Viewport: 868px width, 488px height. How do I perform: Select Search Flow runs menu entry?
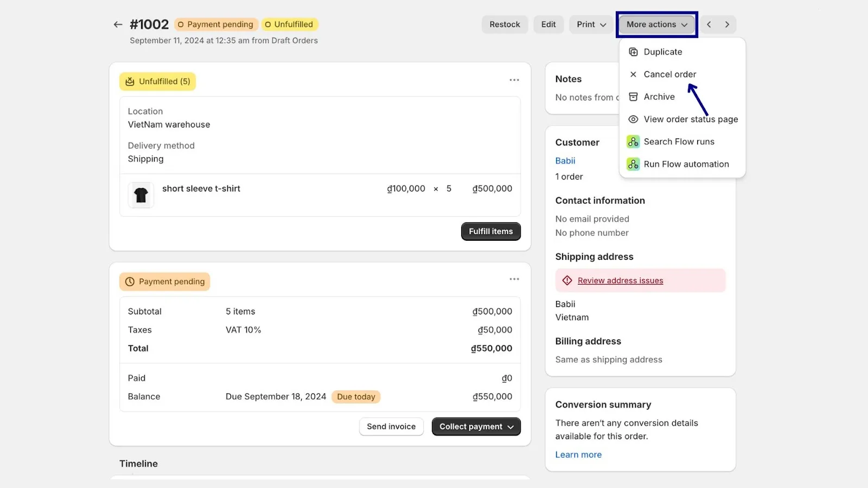coord(682,142)
